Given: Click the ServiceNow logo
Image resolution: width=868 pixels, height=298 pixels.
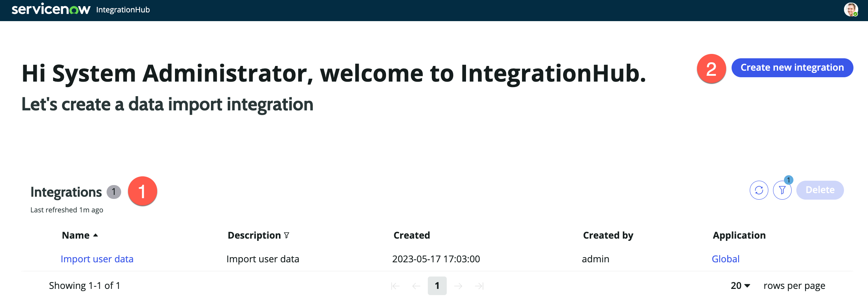Looking at the screenshot, I should coord(51,9).
